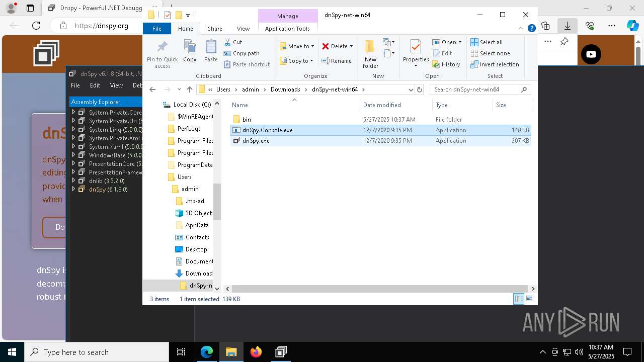Click Paste shortcut command
Image resolution: width=644 pixels, height=362 pixels.
click(x=247, y=64)
